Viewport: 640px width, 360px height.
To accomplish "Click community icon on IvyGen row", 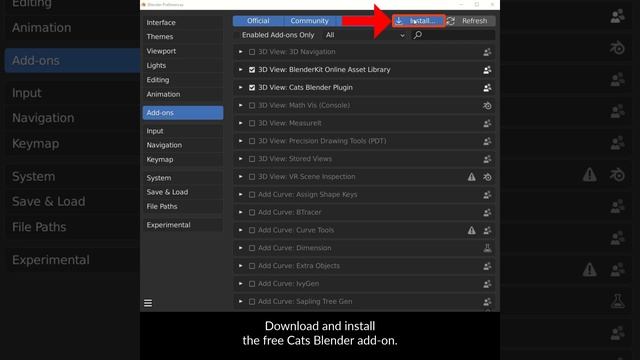I will pos(487,284).
